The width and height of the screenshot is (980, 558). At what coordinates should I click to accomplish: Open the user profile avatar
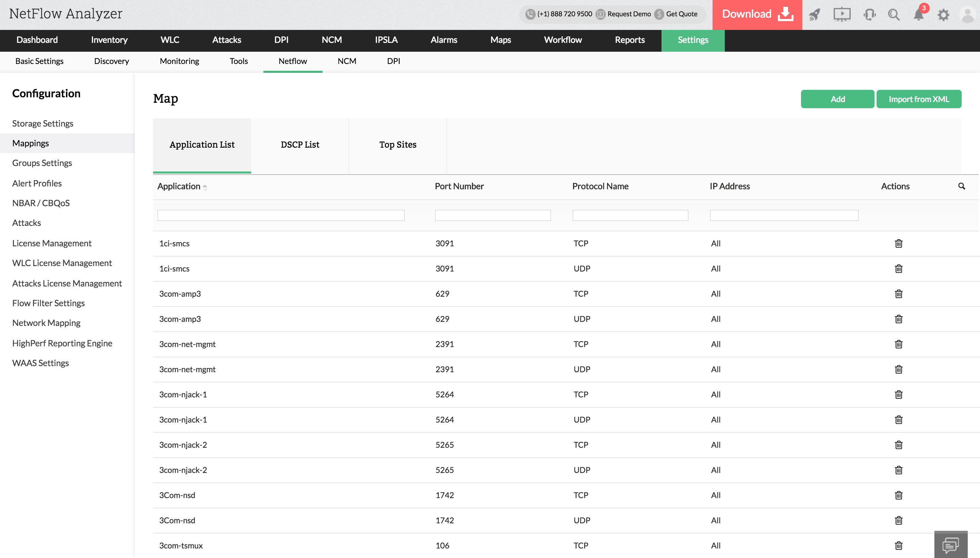(967, 15)
